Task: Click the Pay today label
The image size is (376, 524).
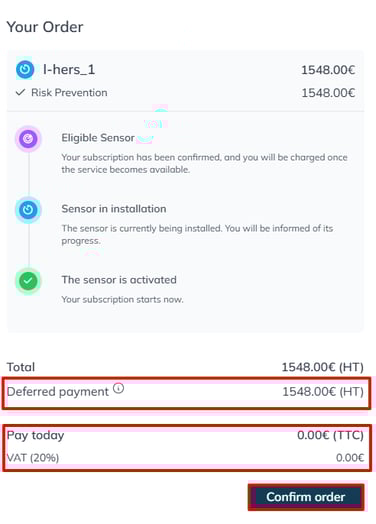Action: click(35, 435)
